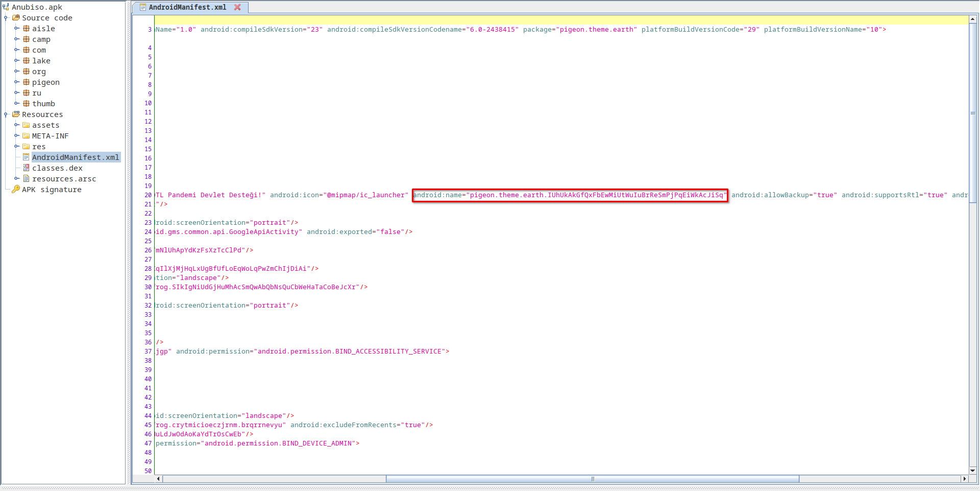Click the aisle package icon
Screen dimensions: 980x491
click(26, 29)
